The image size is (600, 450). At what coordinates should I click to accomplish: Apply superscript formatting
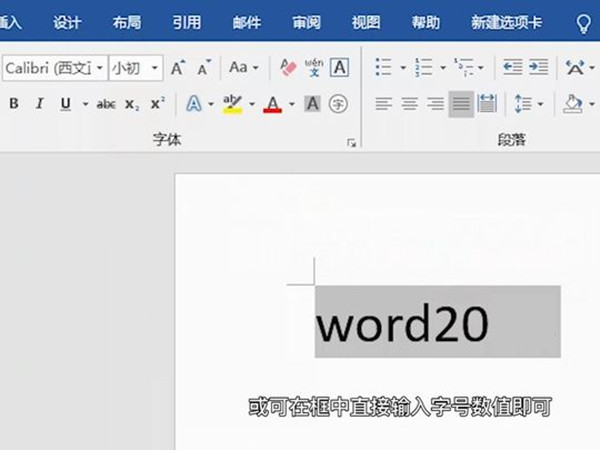coord(157,104)
